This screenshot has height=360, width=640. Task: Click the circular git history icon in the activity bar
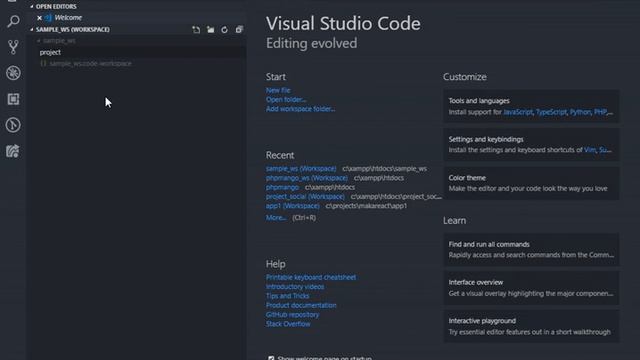point(13,125)
